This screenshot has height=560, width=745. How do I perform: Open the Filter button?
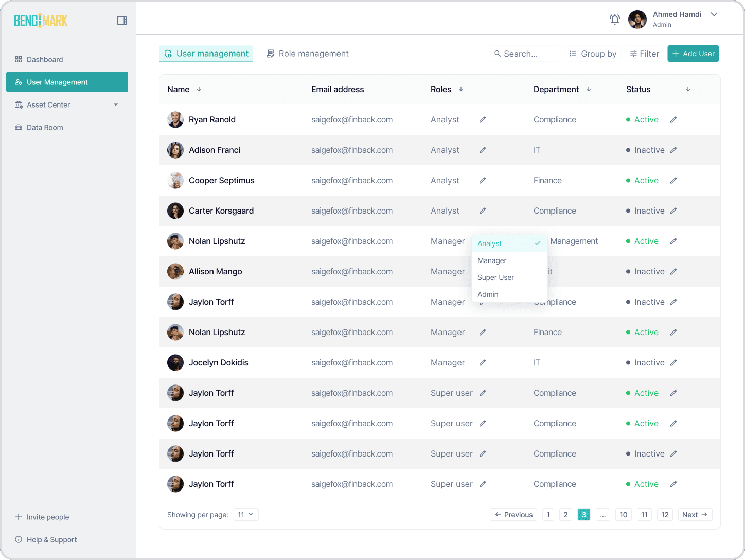coord(645,54)
